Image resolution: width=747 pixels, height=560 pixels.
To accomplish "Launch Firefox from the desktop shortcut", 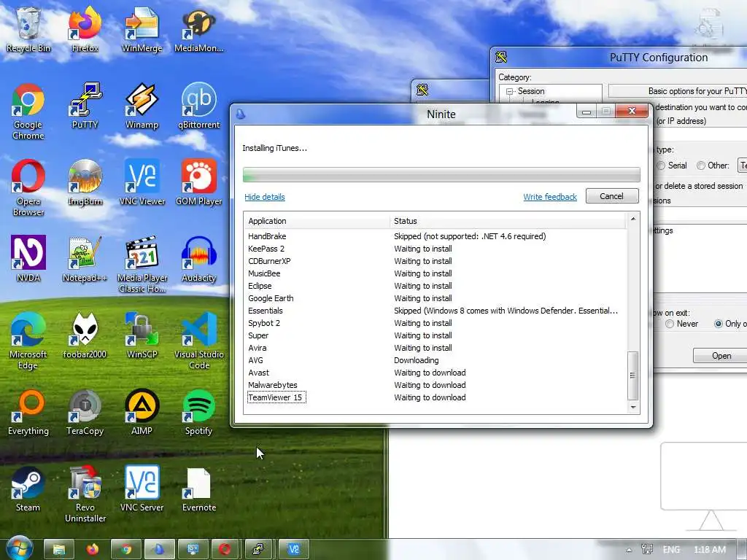I will point(85,29).
